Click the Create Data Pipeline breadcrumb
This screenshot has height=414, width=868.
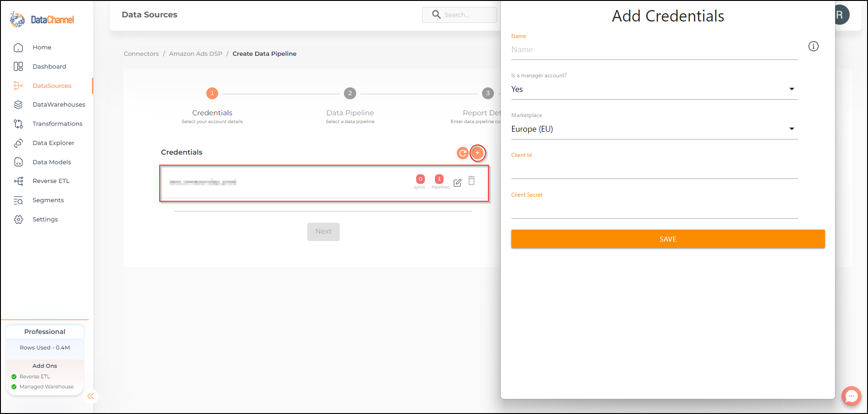[264, 54]
